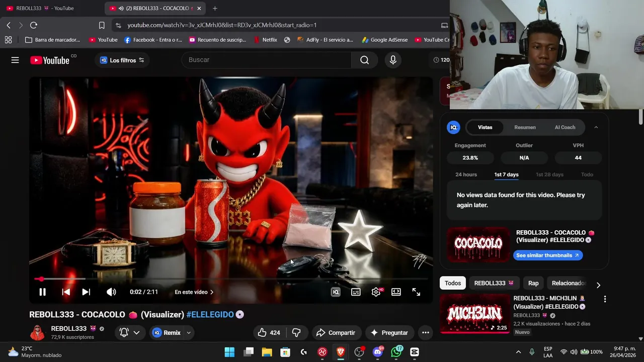Go to the YouTube home logo
The width and height of the screenshot is (644, 362).
coord(50,60)
